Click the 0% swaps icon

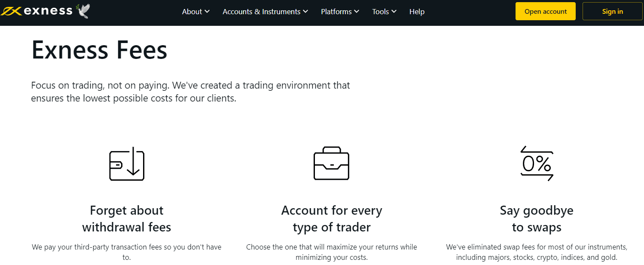pyautogui.click(x=537, y=163)
